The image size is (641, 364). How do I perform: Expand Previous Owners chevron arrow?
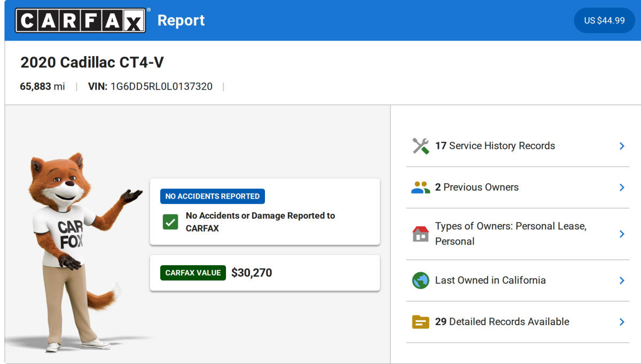[x=622, y=187]
